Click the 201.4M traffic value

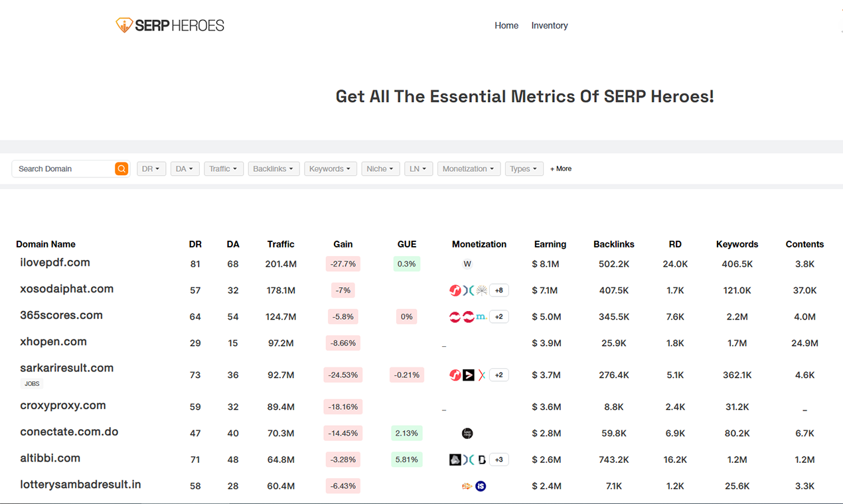[x=281, y=264]
